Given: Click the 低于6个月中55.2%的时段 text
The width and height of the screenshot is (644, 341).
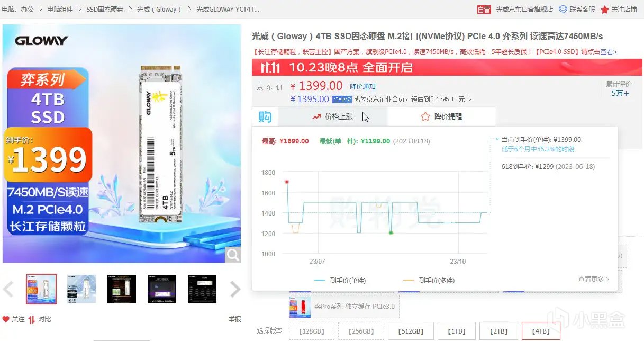Looking at the screenshot, I should coord(538,149).
